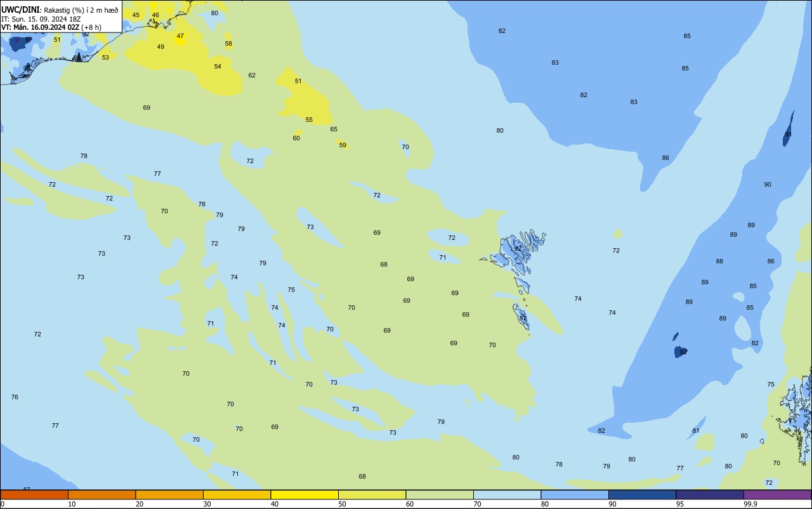Click the purple legend swatch above 99.9
812x509 pixels.
coord(778,494)
